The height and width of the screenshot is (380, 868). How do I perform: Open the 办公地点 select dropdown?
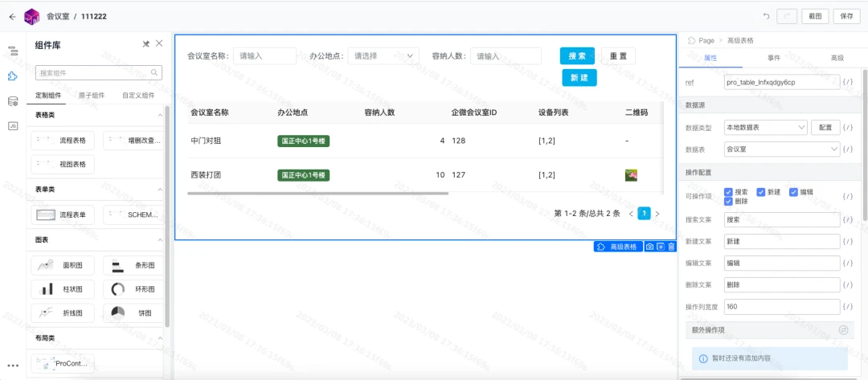point(383,56)
